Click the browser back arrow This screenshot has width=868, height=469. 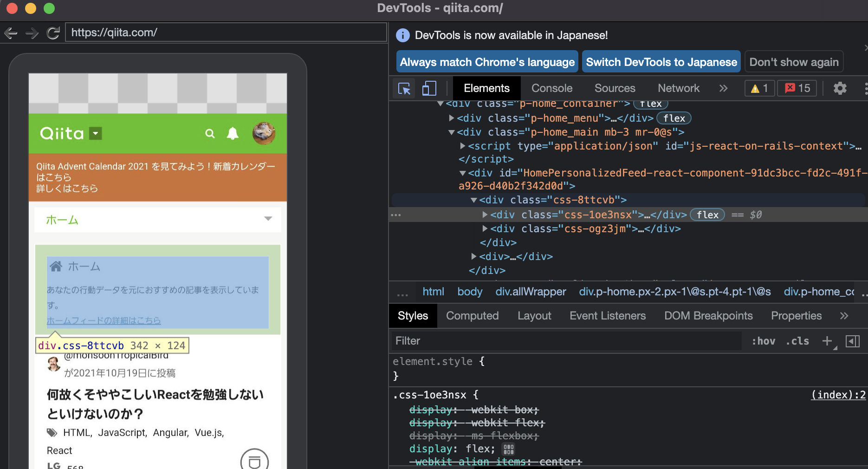click(x=11, y=33)
